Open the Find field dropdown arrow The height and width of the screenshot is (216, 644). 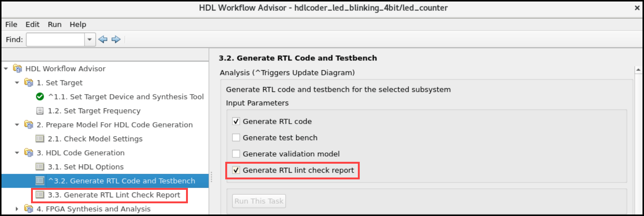point(90,39)
